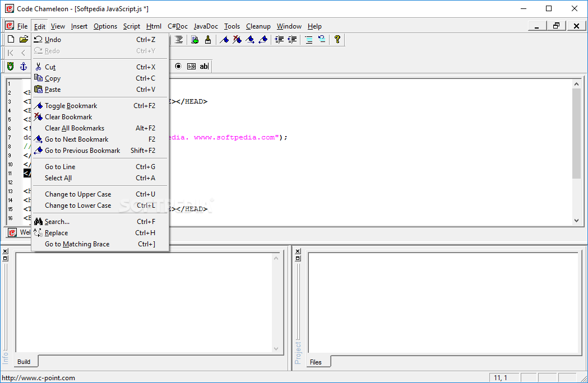
Task: Open Search... from the Edit menu
Action: (100, 222)
